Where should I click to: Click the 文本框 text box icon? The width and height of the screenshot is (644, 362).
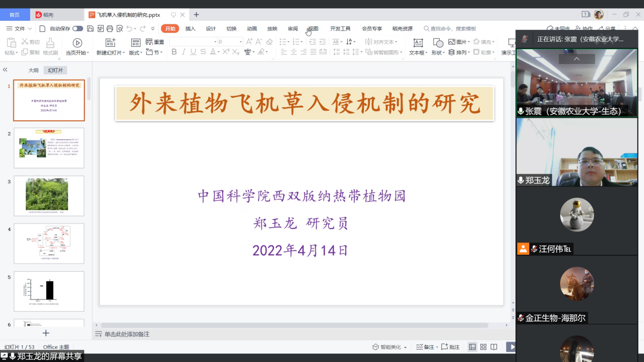[418, 43]
